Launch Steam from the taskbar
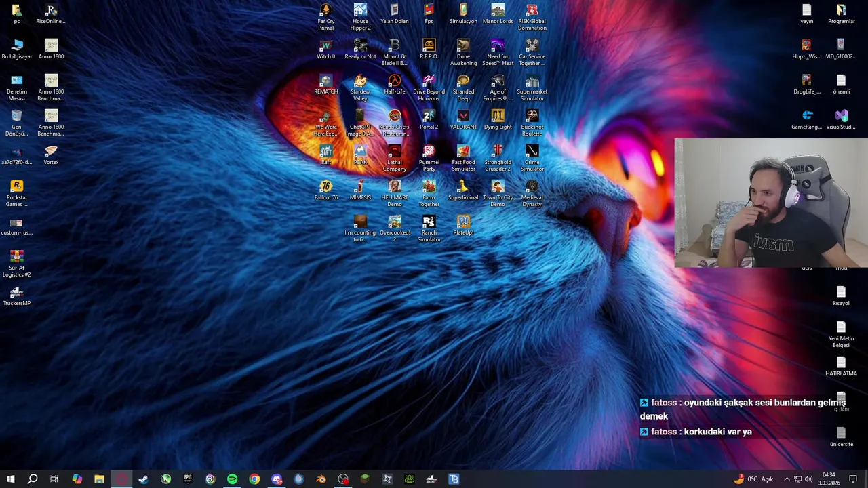This screenshot has width=868, height=488. [x=143, y=479]
